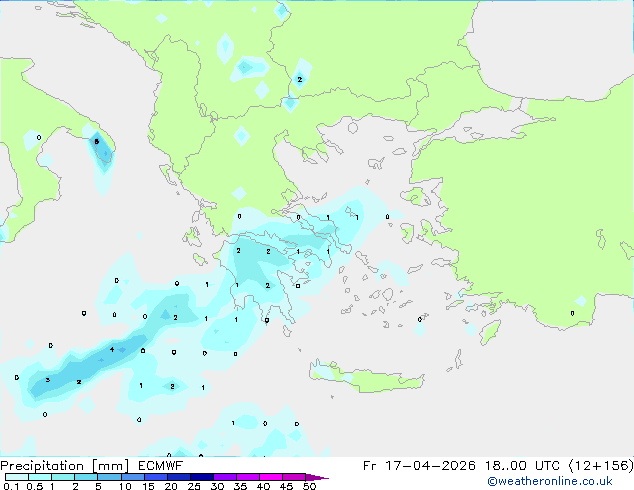Click the legend swatch between 0.1 and 0.5
Screen dimensions: 634x490
(x=17, y=477)
